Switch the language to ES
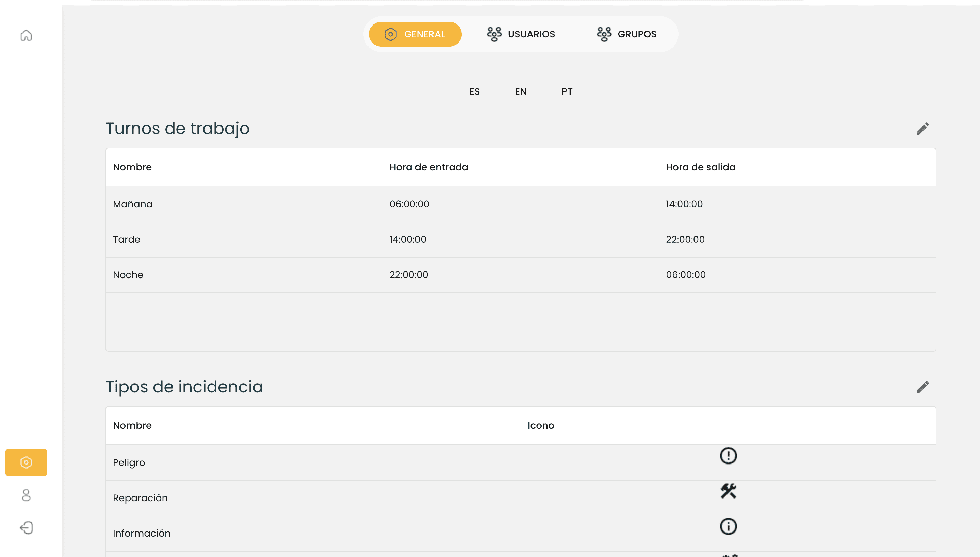 [474, 92]
